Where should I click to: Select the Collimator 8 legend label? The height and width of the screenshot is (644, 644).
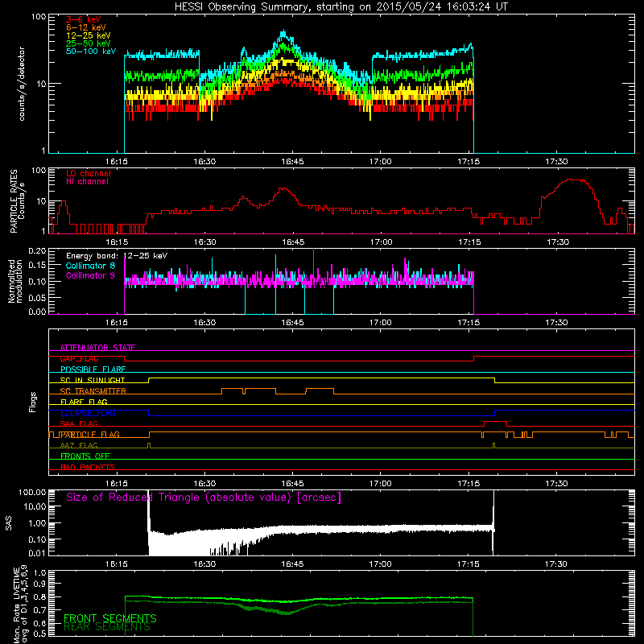90,266
